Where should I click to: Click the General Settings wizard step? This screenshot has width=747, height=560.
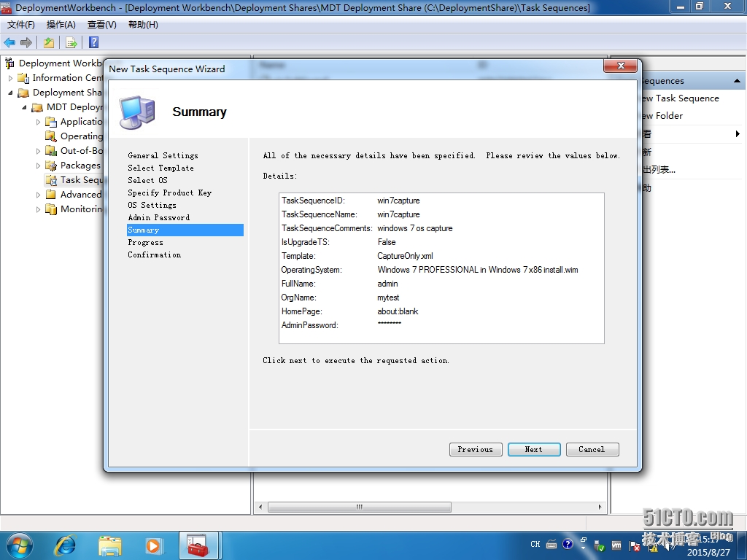(163, 156)
